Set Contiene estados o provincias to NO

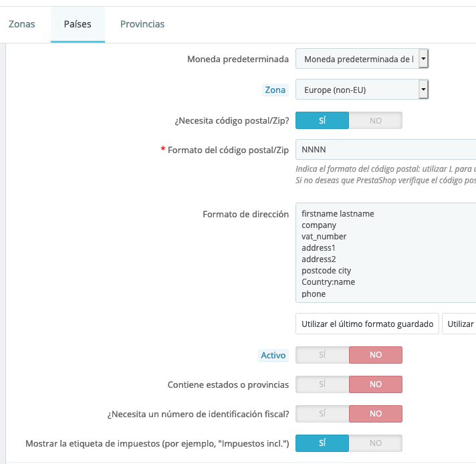click(376, 384)
